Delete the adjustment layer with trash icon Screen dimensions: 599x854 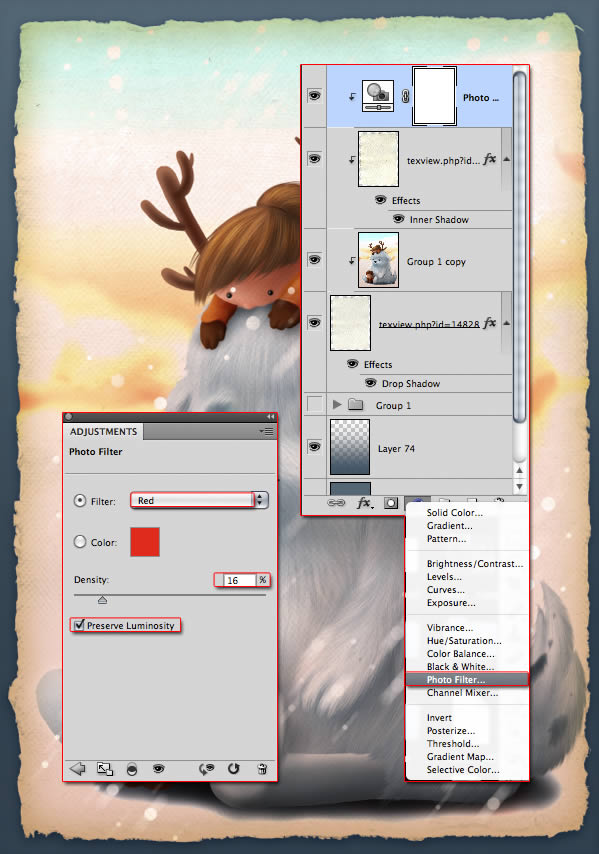262,768
